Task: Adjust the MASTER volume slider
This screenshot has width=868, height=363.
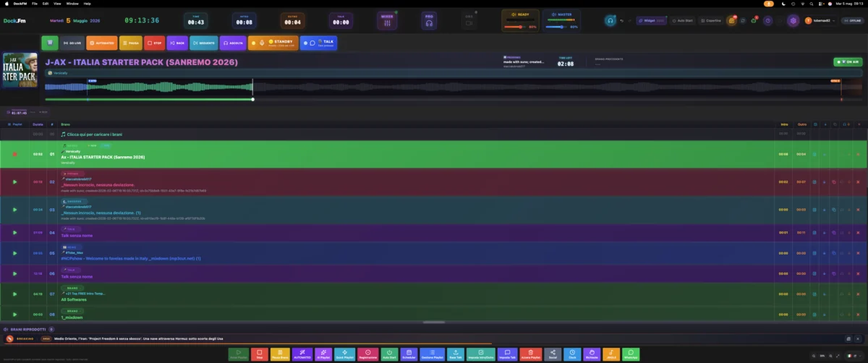Action: tap(556, 27)
